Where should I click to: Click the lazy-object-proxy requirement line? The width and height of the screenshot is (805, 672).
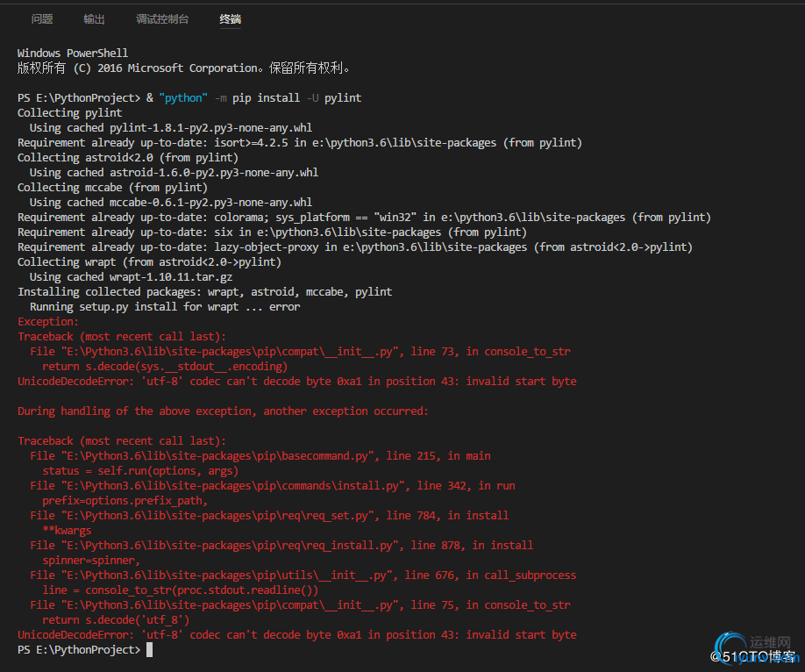coord(355,247)
